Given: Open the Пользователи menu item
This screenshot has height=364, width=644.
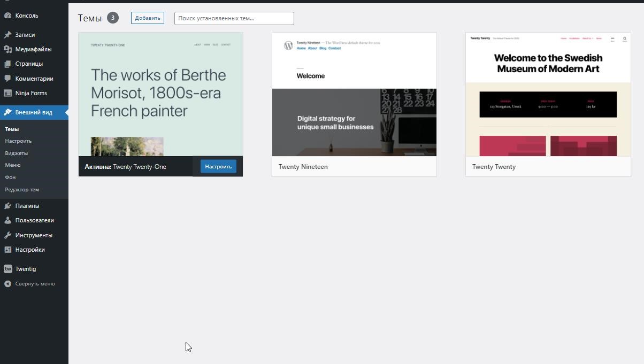Looking at the screenshot, I should click(x=34, y=220).
